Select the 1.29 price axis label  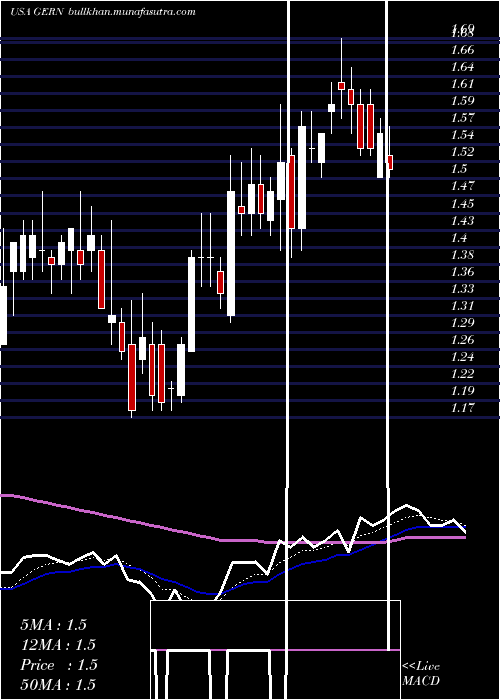tap(462, 323)
